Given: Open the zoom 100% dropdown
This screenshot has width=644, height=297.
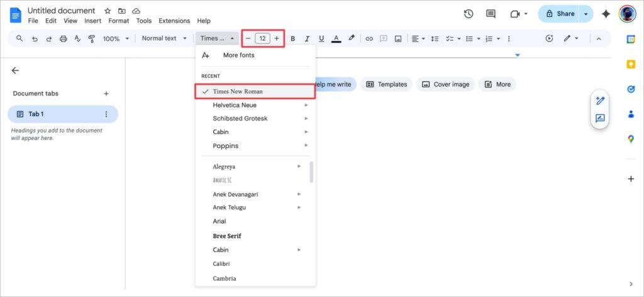Looking at the screenshot, I should 116,38.
